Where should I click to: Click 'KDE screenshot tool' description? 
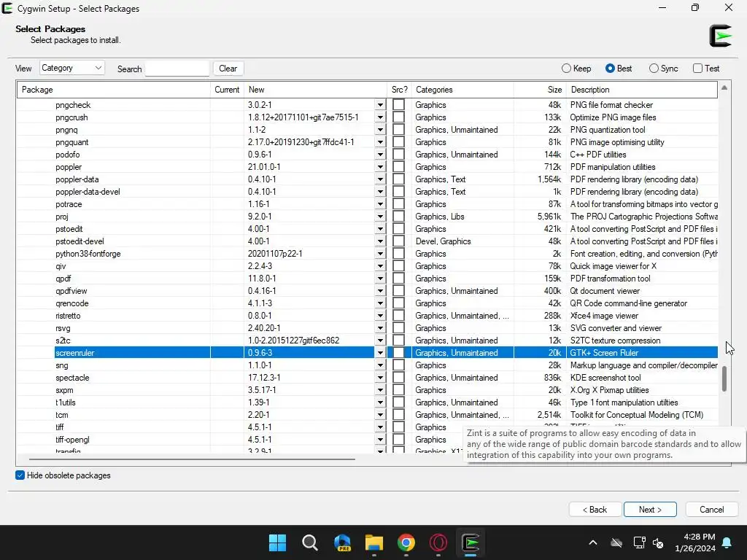(x=605, y=378)
